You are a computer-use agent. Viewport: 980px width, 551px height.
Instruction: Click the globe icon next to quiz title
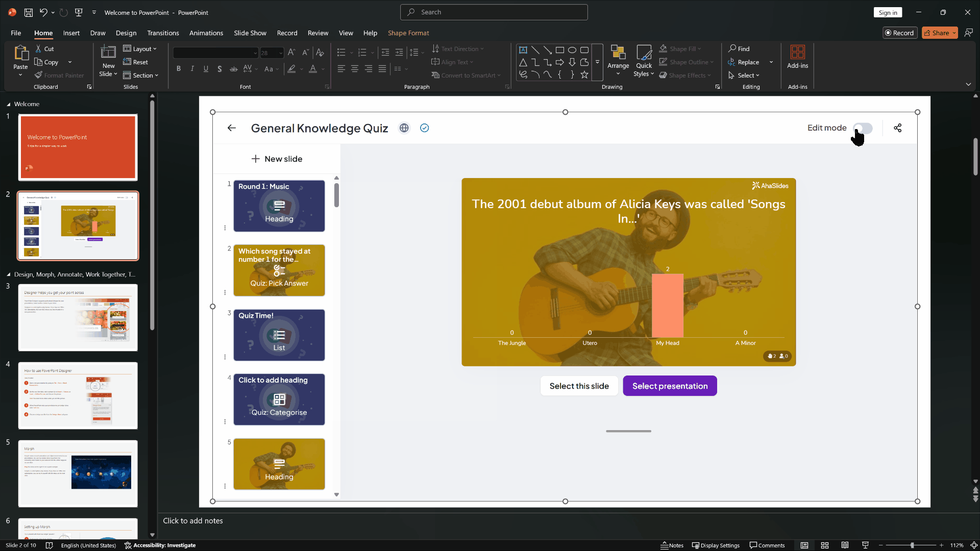[404, 128]
